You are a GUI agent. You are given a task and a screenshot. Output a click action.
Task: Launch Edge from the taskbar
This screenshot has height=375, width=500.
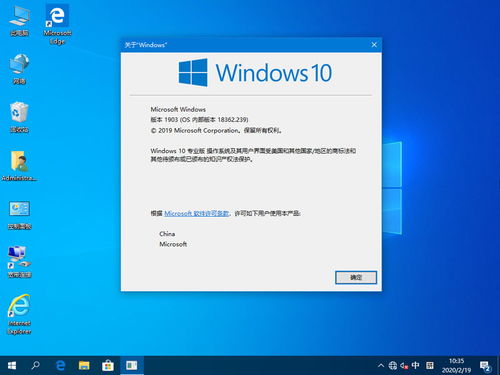pos(60,366)
